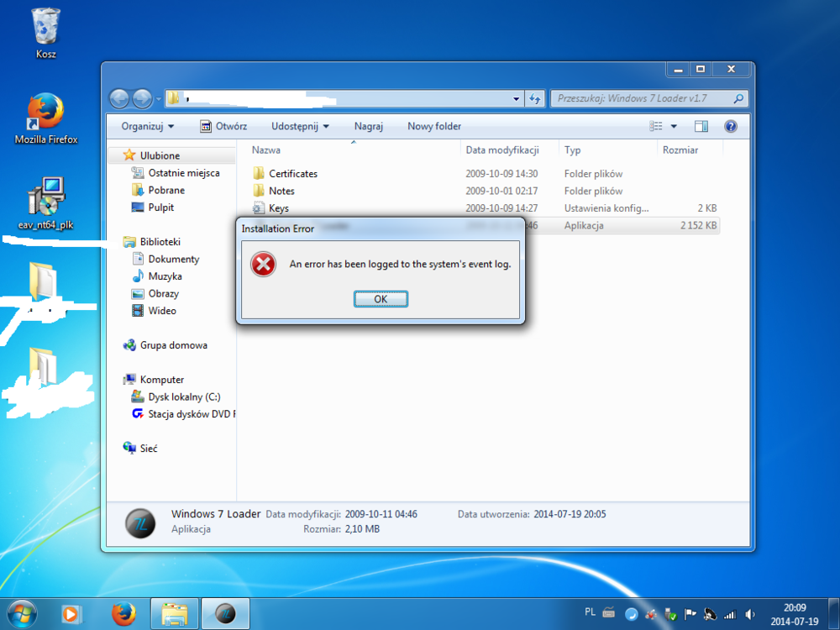Click the refresh button next to address bar

coord(534,99)
